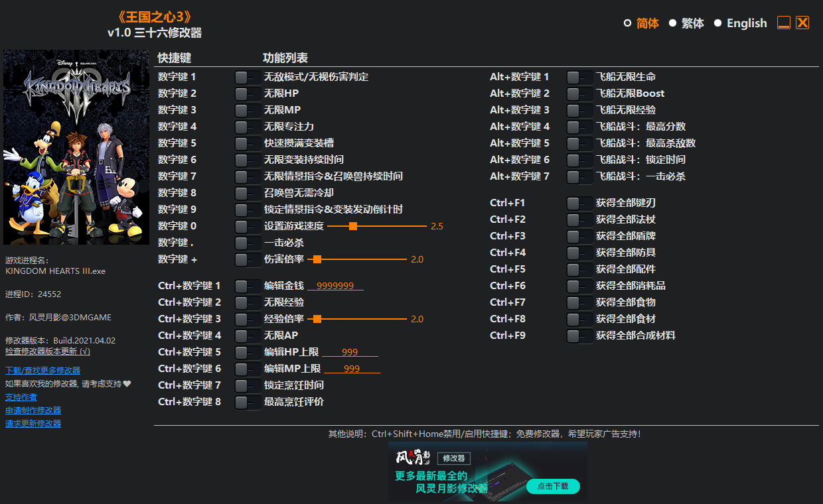The width and height of the screenshot is (823, 504).
Task: Toggle 获得全部消耗品 switch
Action: tap(579, 286)
